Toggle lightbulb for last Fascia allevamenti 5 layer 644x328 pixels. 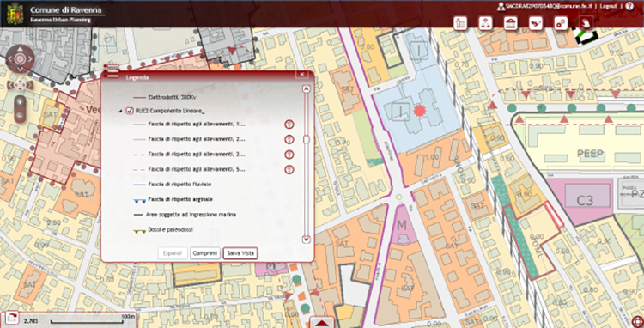[x=289, y=169]
